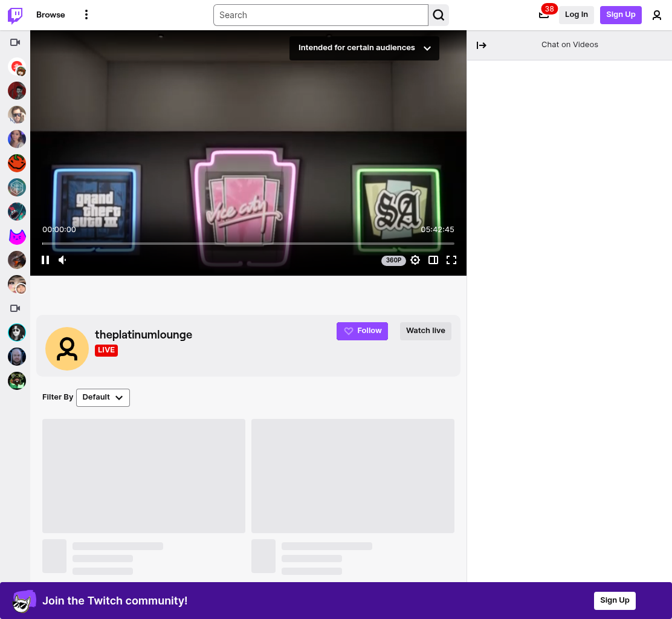Click the 05:42:45 video duration text

coord(437,230)
